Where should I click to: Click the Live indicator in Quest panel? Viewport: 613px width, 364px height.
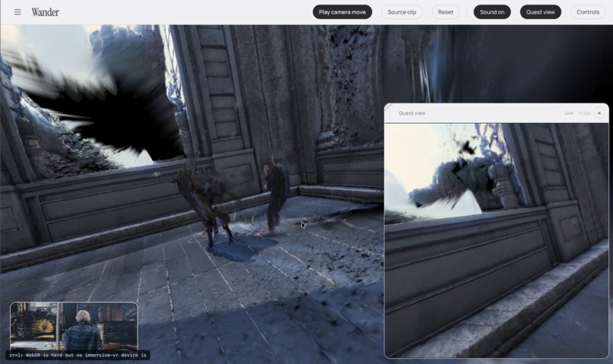pos(568,113)
